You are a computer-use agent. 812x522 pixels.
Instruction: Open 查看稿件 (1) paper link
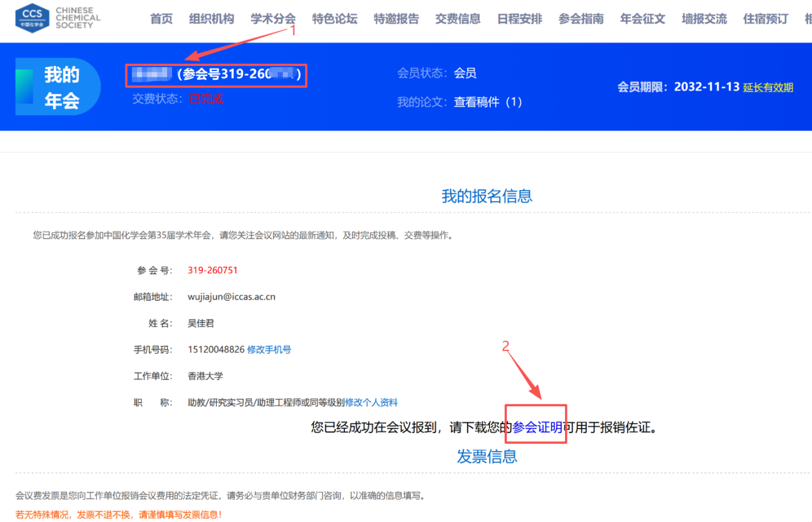(x=488, y=102)
